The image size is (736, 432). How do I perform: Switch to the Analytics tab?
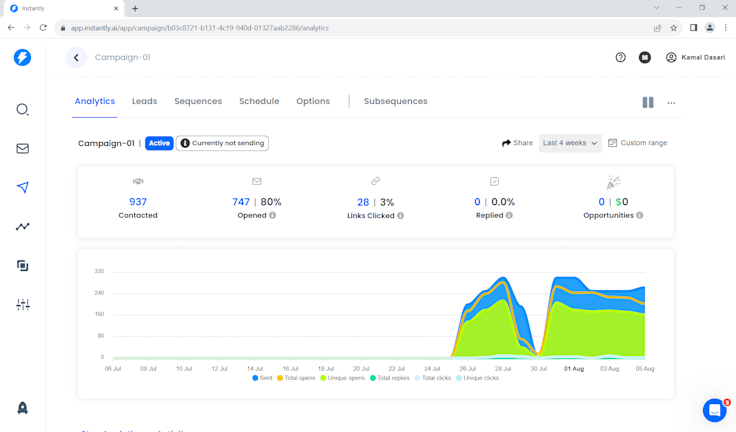[x=95, y=101]
